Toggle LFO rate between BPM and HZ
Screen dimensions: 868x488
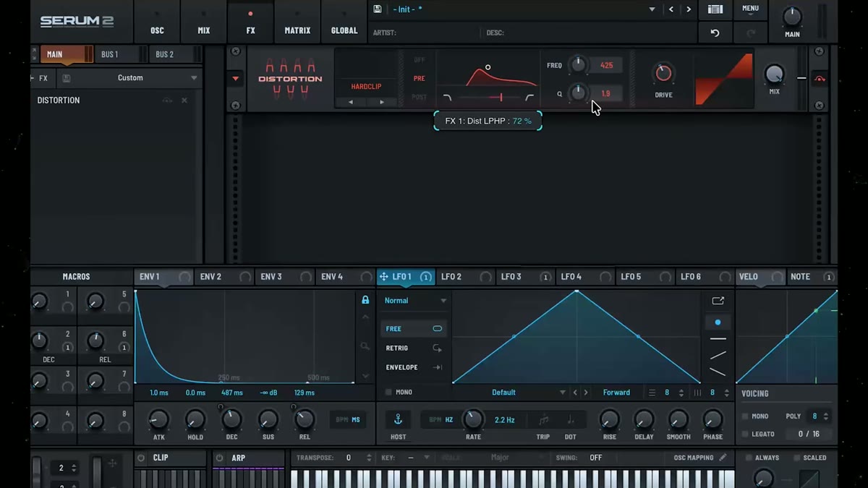coord(441,419)
